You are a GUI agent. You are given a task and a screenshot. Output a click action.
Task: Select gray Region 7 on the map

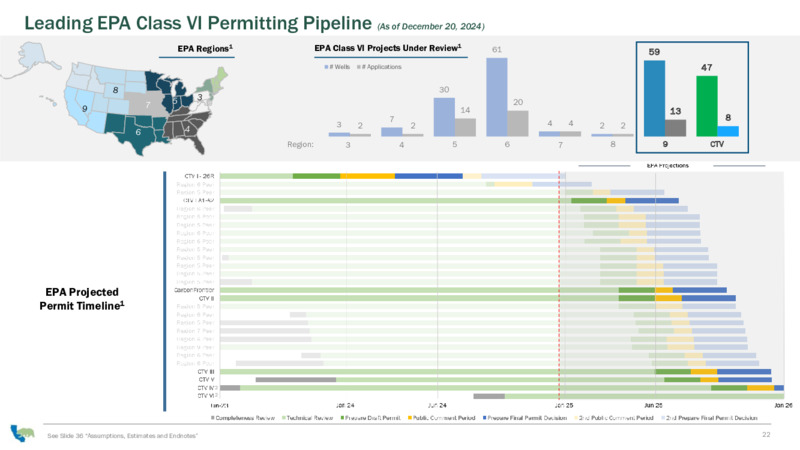pyautogui.click(x=148, y=105)
